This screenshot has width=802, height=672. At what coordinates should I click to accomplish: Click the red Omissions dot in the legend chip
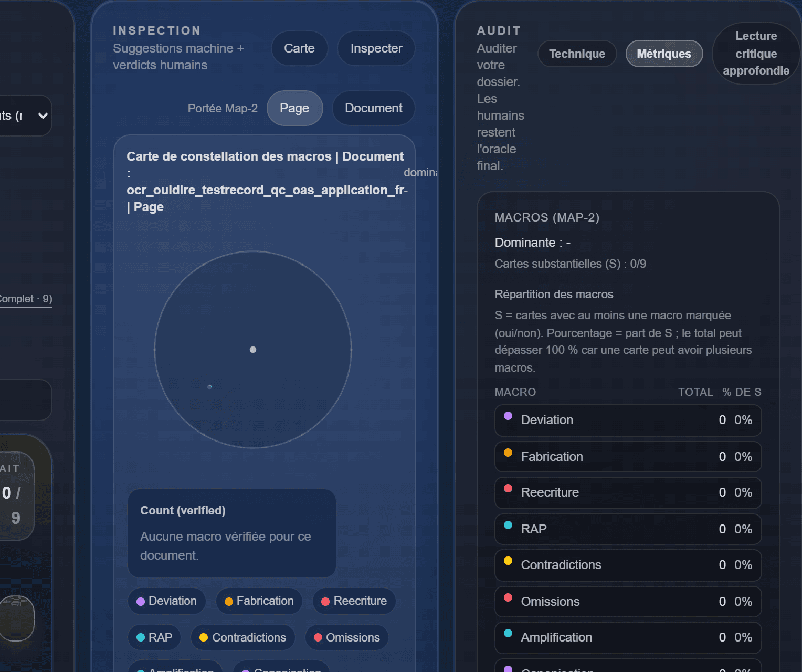pos(318,637)
